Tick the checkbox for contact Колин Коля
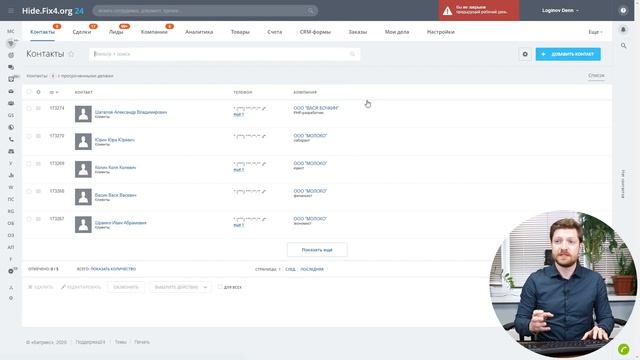 (29, 164)
